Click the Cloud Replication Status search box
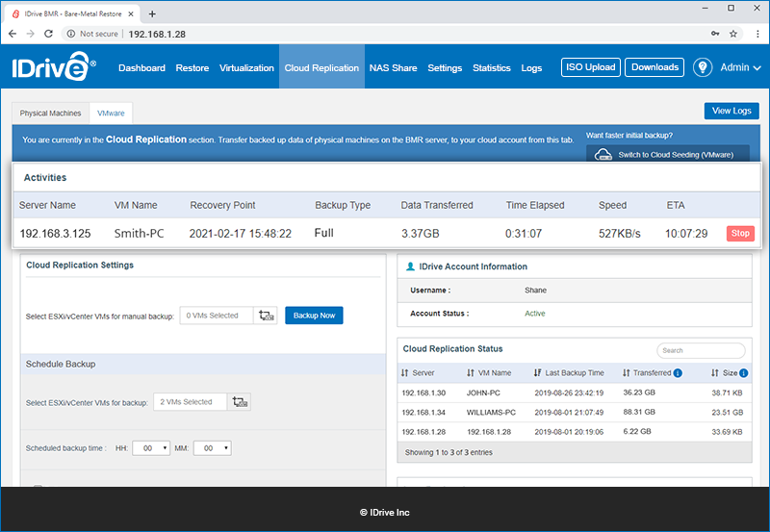Image resolution: width=770 pixels, height=532 pixels. [x=701, y=350]
